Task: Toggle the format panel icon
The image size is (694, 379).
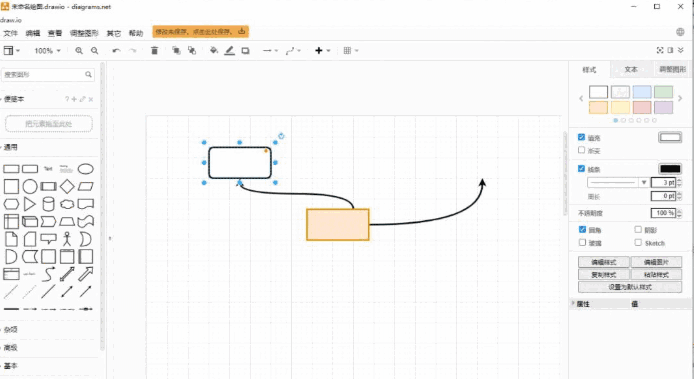Action: [670, 50]
